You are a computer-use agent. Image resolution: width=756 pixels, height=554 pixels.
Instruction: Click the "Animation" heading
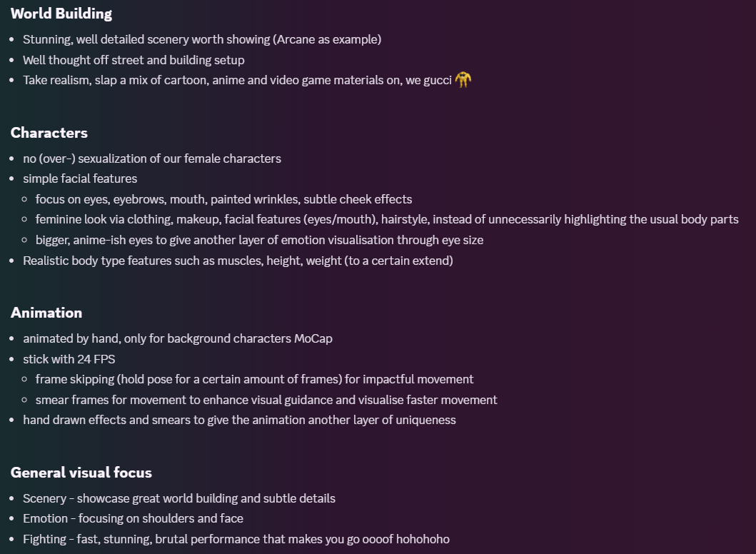(x=46, y=313)
